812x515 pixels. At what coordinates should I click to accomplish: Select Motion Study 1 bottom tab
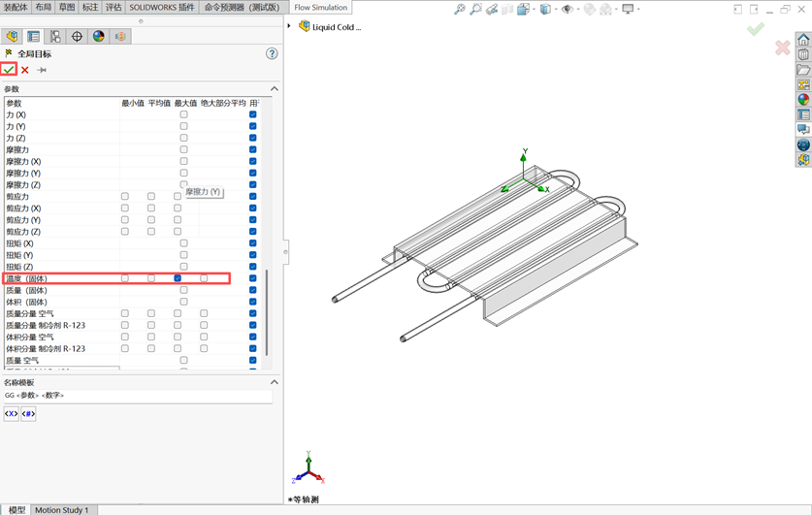tap(62, 510)
